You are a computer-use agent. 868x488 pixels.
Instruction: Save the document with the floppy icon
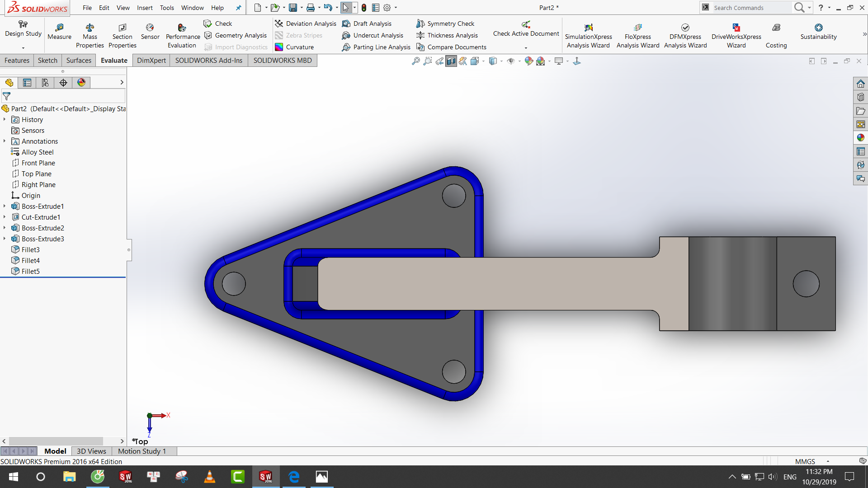[x=293, y=8]
